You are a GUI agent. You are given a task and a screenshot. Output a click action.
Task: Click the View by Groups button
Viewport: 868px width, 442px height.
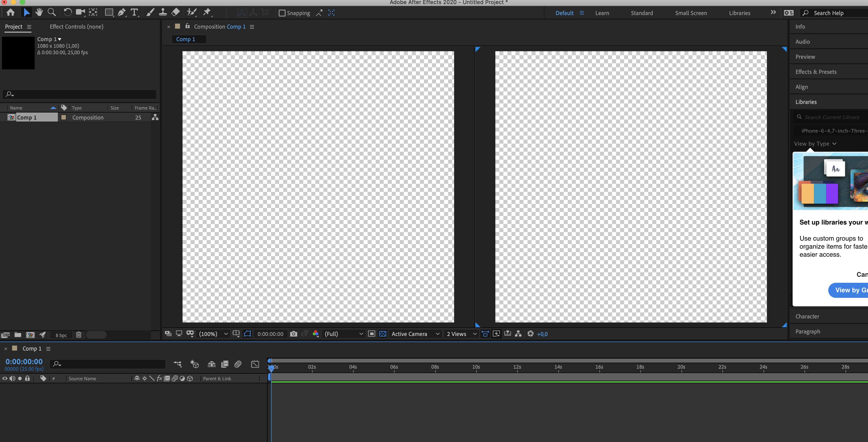(849, 290)
